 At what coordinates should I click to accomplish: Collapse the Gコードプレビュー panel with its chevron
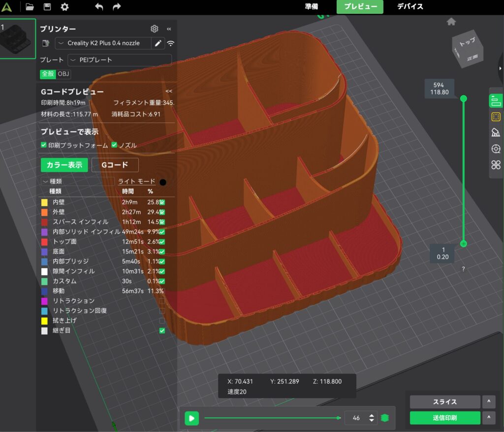169,92
